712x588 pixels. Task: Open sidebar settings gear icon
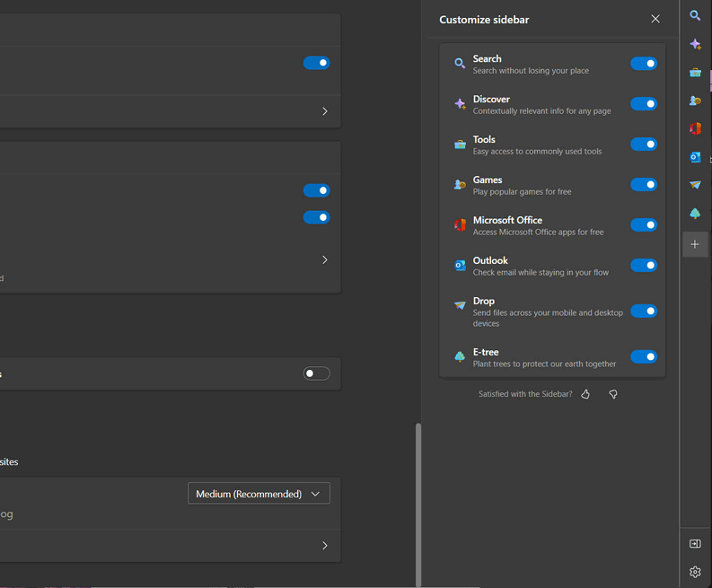point(695,572)
